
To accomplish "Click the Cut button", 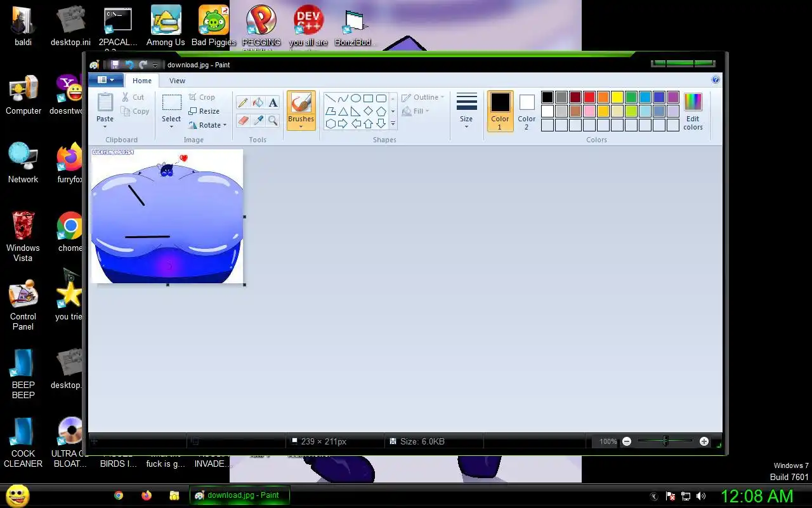I will [133, 97].
